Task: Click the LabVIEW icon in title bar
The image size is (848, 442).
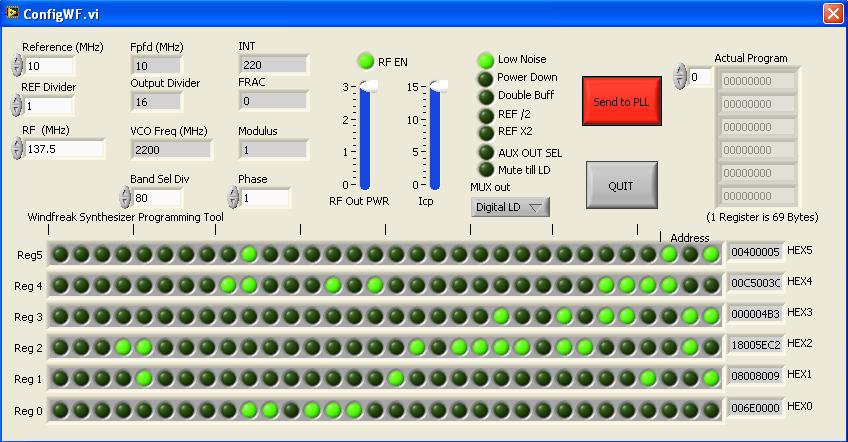Action: coord(11,12)
